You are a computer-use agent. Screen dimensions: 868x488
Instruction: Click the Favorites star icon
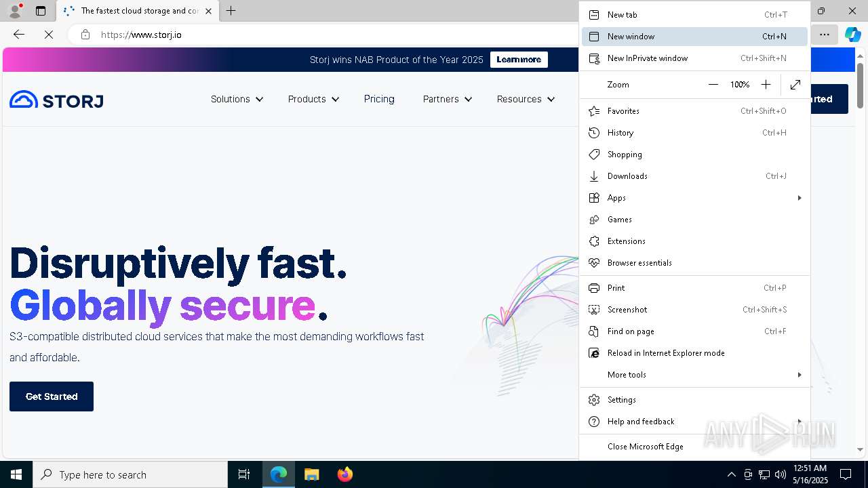point(594,111)
